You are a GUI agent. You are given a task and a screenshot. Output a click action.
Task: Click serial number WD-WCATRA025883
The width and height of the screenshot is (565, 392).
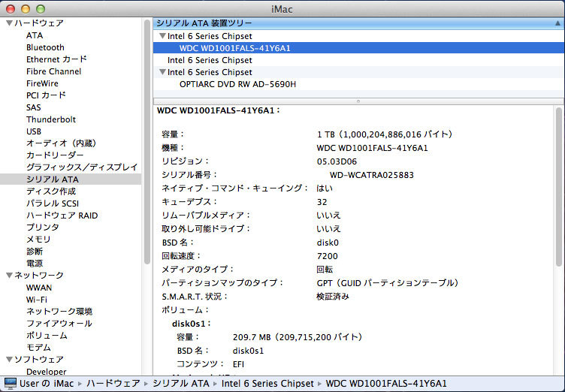(371, 175)
